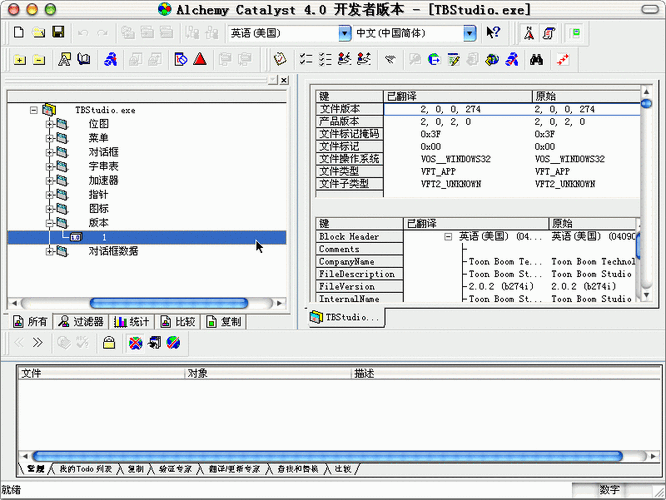Click the red figure icon in top toolbar
666x500 pixels.
[529, 33]
